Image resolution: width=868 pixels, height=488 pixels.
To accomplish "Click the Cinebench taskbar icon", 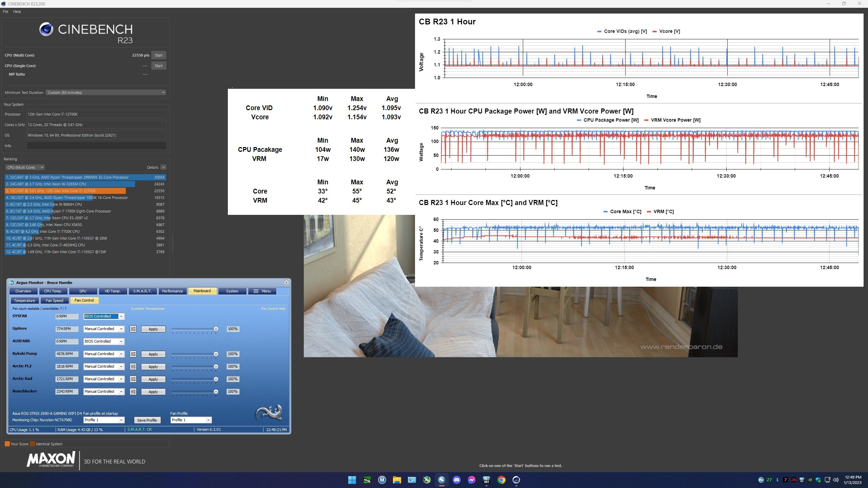I will pos(516,480).
